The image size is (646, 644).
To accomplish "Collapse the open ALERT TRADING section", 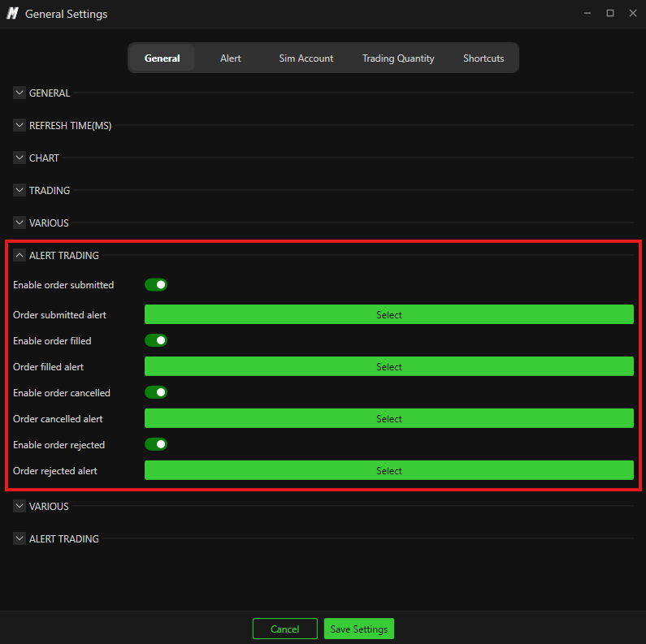I will pyautogui.click(x=20, y=255).
